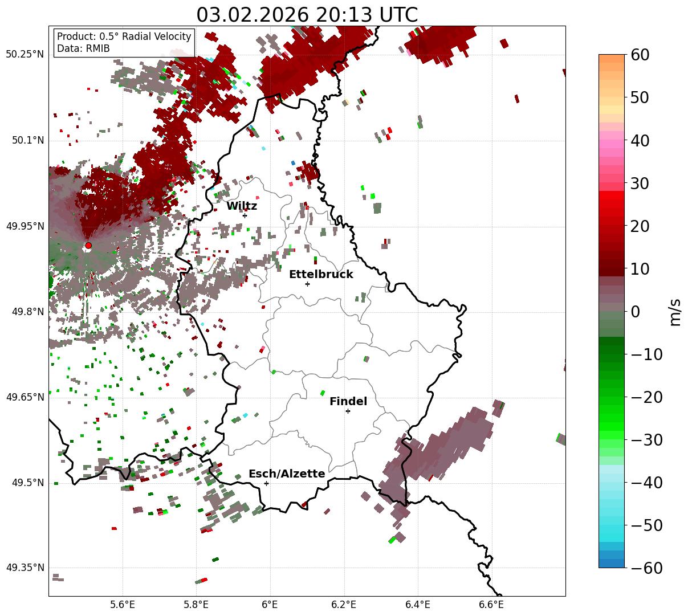Click the 6.4°E longitude label
This screenshot has height=616, width=688.
pyautogui.click(x=417, y=604)
